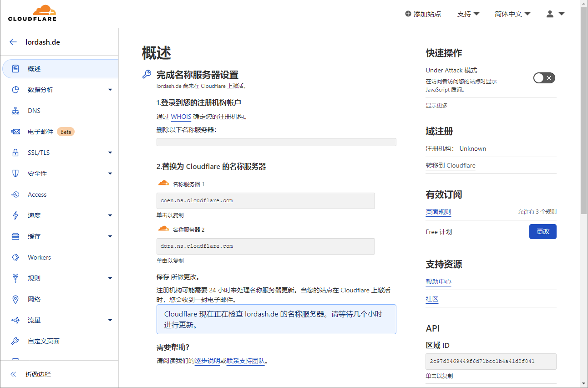The image size is (588, 388).
Task: Expand the SSL/TLS sidebar arrow
Action: [110, 153]
